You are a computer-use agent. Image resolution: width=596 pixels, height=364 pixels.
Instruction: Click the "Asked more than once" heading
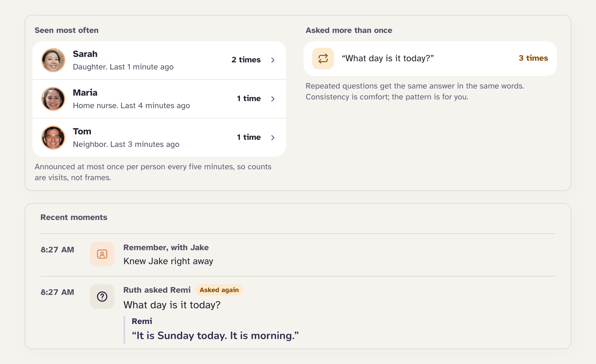(x=349, y=30)
